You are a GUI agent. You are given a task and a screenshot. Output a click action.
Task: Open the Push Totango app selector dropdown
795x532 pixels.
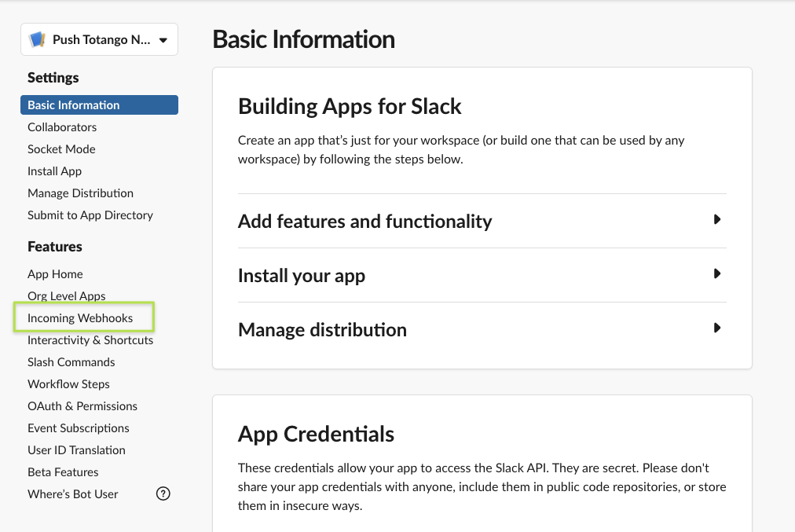click(x=99, y=39)
